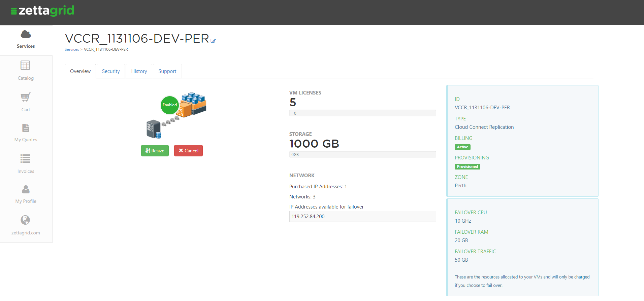This screenshot has height=301, width=644.
Task: Click the Provisioned status badge
Action: (468, 166)
